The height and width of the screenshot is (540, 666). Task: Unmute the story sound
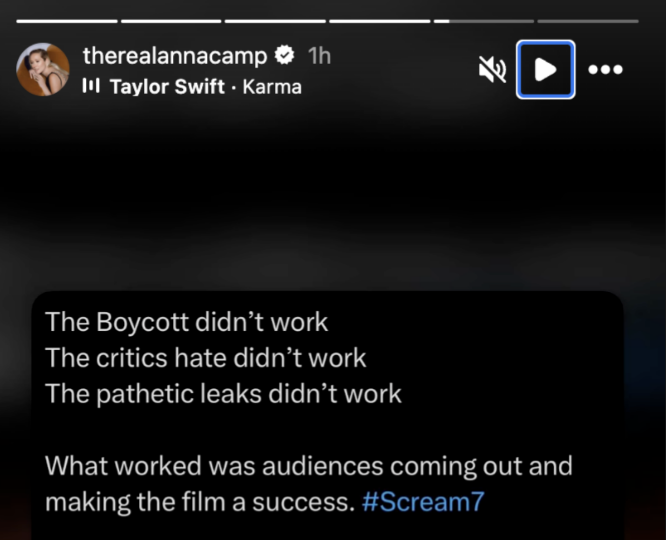coord(492,69)
